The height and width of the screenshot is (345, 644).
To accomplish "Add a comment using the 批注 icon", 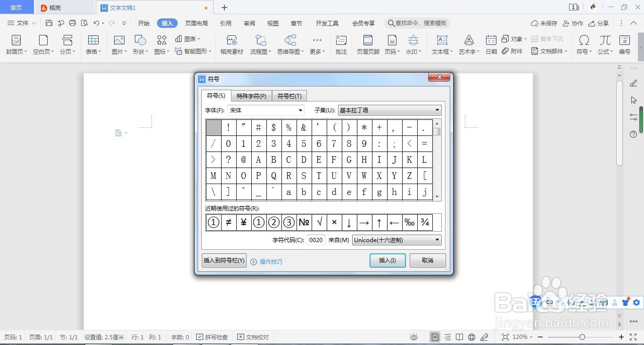I will coord(341,45).
